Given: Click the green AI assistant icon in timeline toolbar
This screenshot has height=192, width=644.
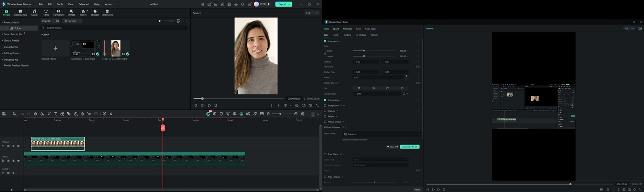Looking at the screenshot, I should click(208, 114).
